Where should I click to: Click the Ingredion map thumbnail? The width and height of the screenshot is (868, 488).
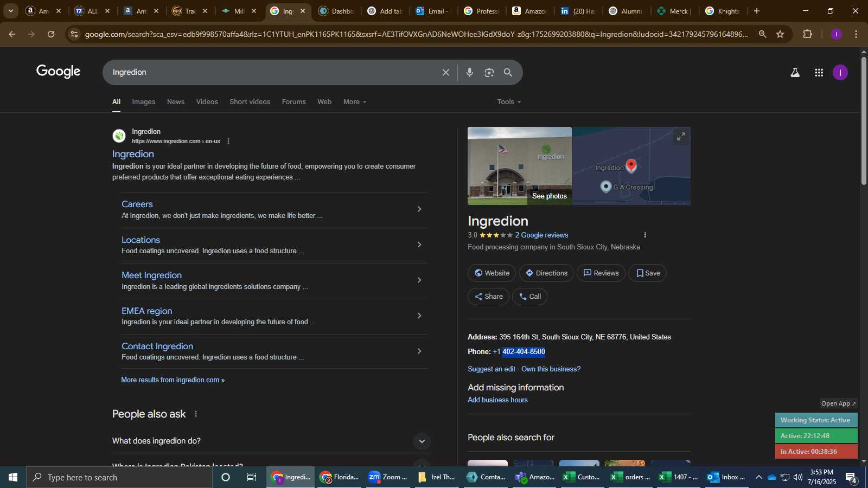tap(631, 166)
